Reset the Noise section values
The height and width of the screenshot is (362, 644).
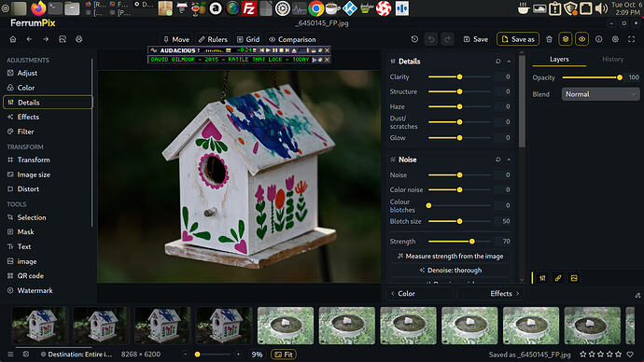[x=497, y=160]
